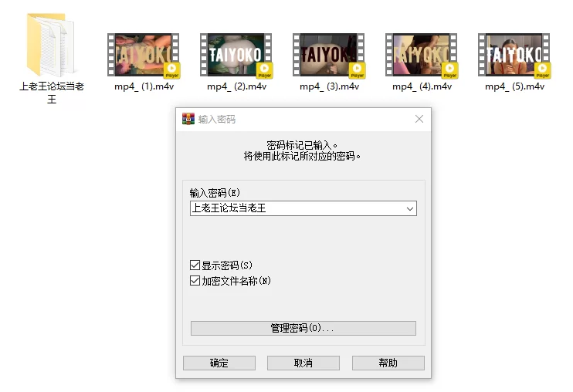
Task: Uncheck the 加密文件名称(N) checkbox
Action: click(195, 281)
